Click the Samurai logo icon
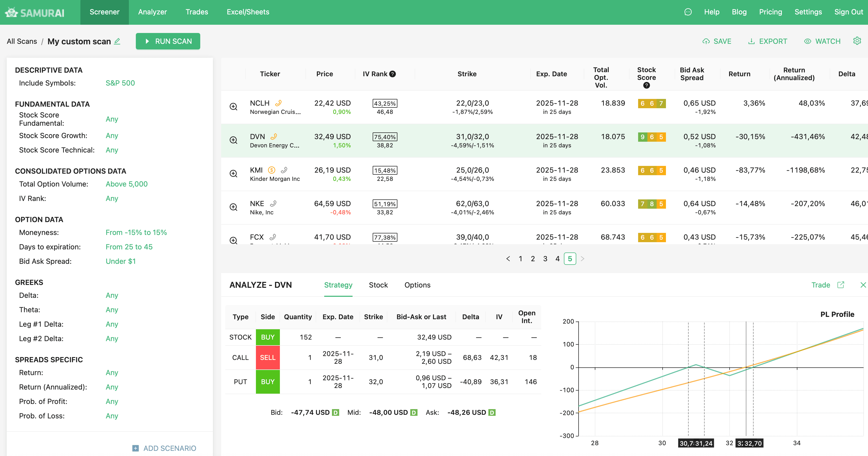 11,12
